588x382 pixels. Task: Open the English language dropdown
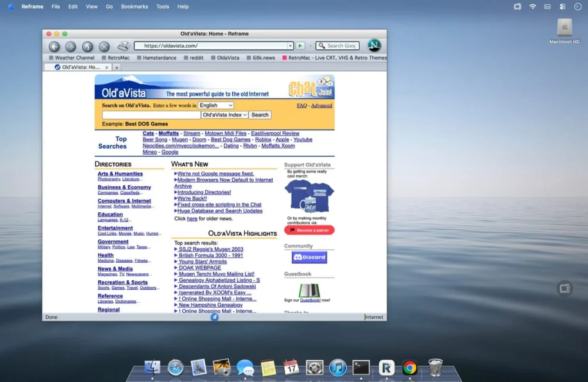coord(216,105)
